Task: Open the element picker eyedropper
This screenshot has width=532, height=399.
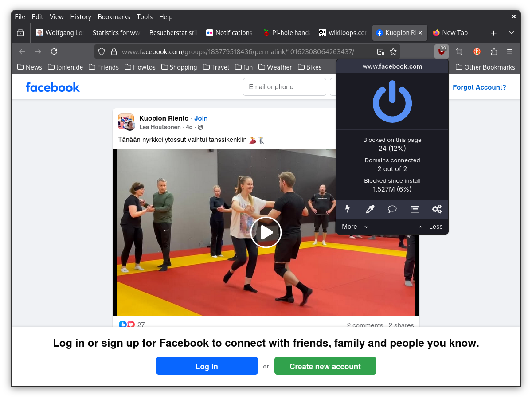Action: (370, 209)
